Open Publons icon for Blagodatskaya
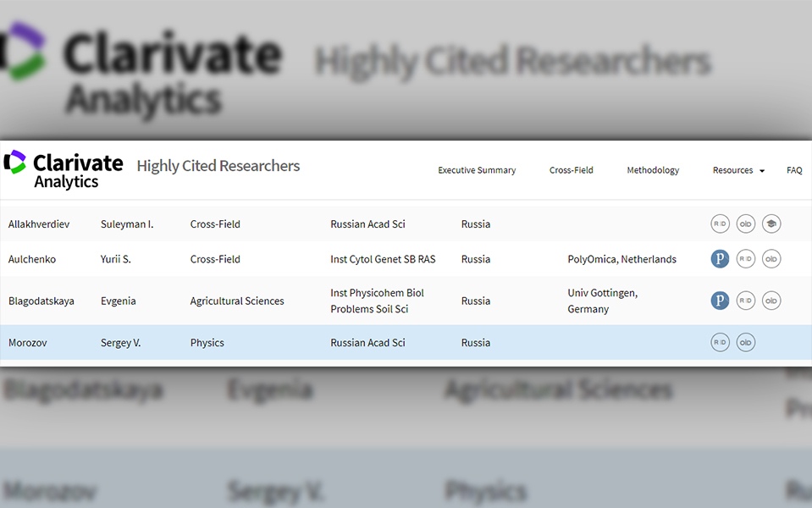The height and width of the screenshot is (508, 812). (720, 301)
